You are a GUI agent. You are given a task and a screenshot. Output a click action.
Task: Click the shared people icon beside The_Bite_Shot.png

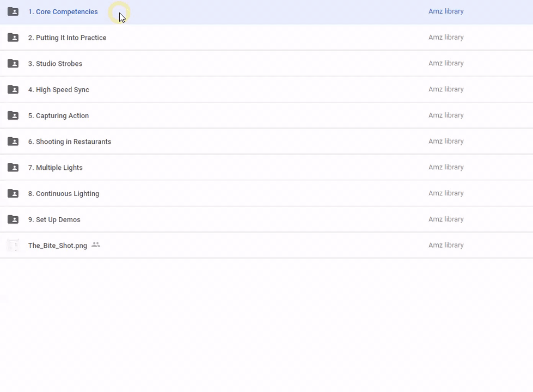click(x=96, y=245)
